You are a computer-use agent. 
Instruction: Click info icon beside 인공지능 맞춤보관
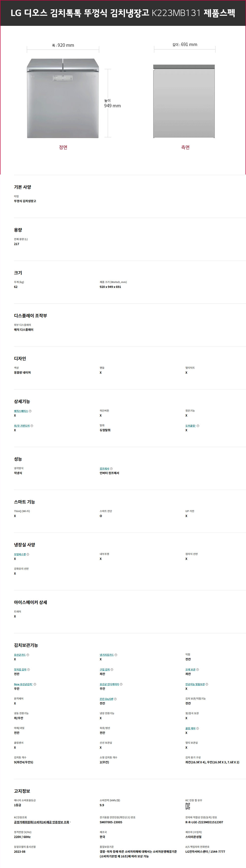click(207, 684)
